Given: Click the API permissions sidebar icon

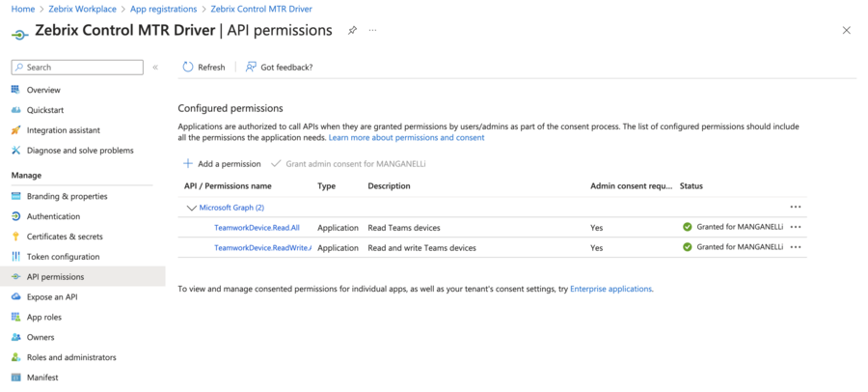Looking at the screenshot, I should pyautogui.click(x=16, y=277).
